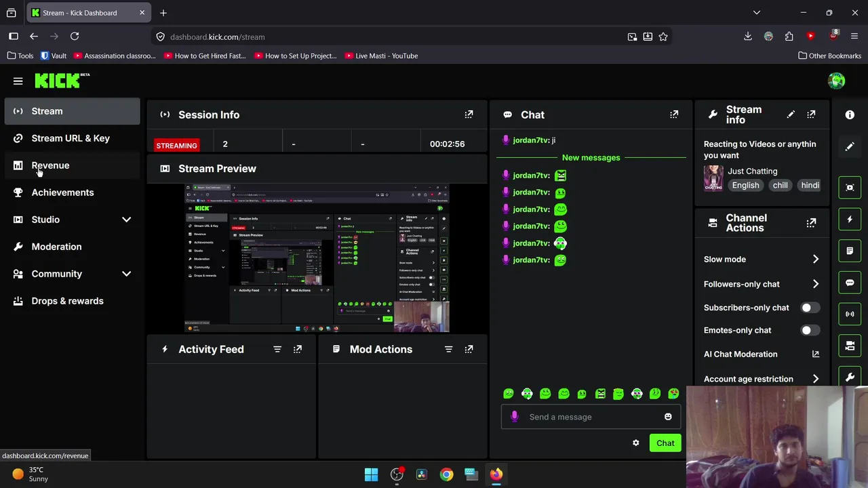Viewport: 868px width, 488px height.
Task: Toggle the channel actions camera widget in right toolbar
Action: click(850, 346)
